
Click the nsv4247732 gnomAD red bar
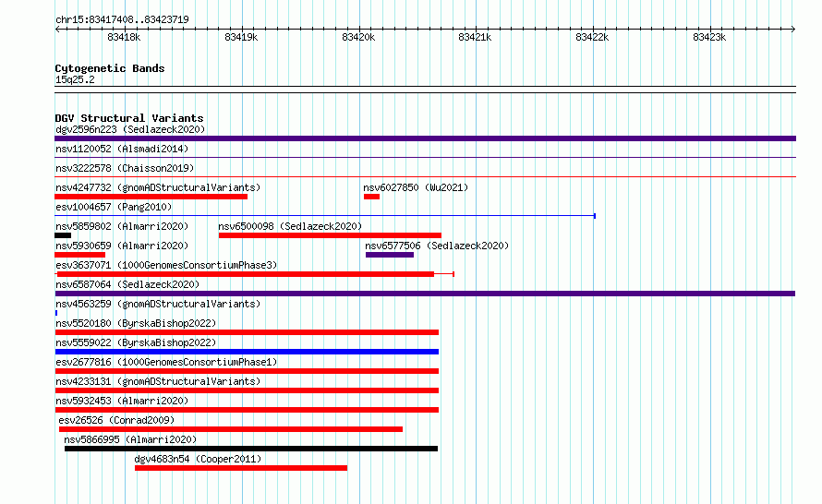pos(151,197)
